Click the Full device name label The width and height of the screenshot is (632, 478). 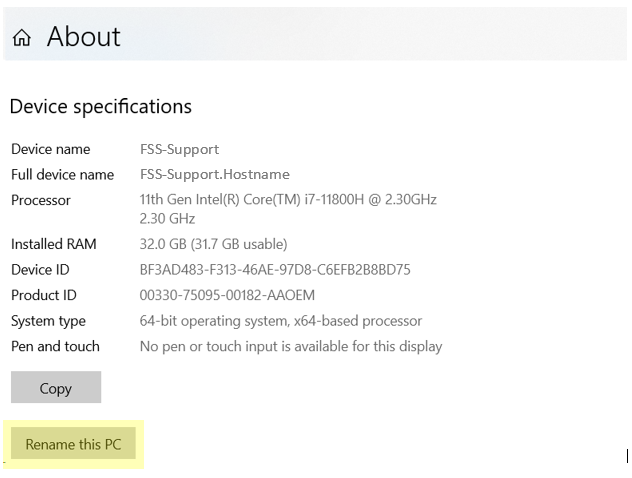[62, 175]
